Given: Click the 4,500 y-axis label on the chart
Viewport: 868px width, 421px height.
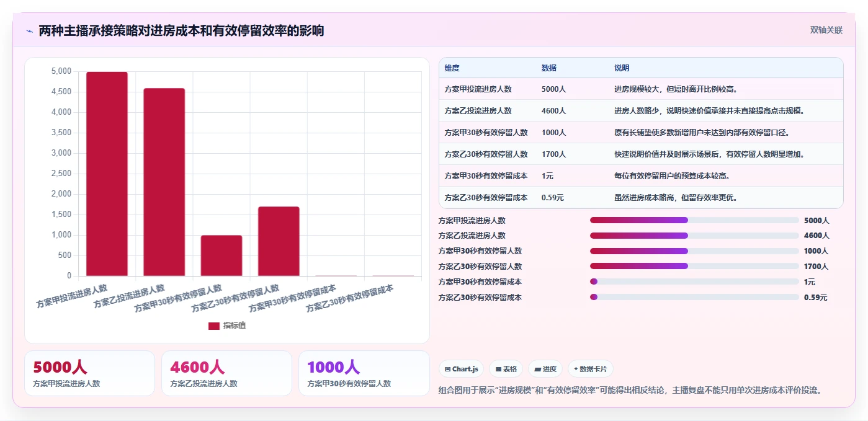Looking at the screenshot, I should tap(61, 92).
